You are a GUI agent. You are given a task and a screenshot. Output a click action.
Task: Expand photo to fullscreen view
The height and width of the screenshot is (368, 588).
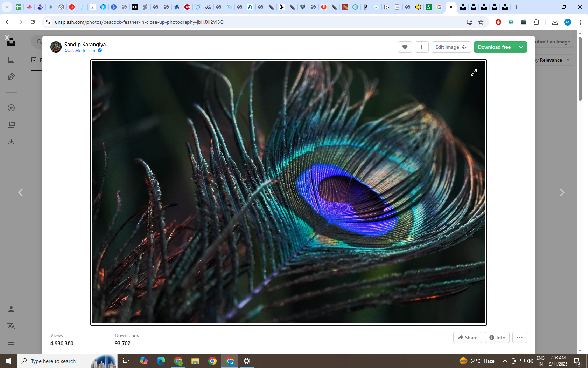point(474,73)
